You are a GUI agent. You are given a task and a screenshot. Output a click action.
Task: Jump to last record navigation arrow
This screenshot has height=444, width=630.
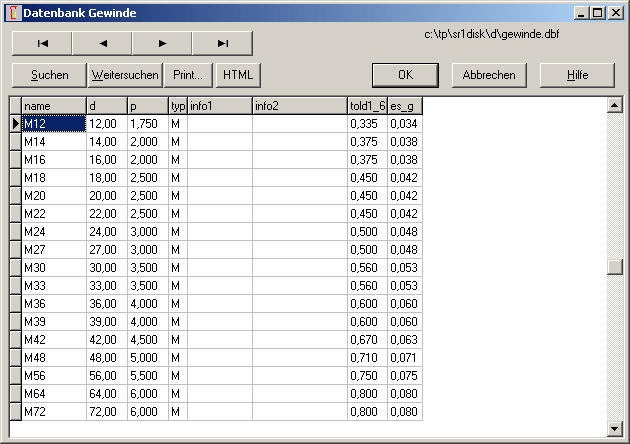point(222,43)
